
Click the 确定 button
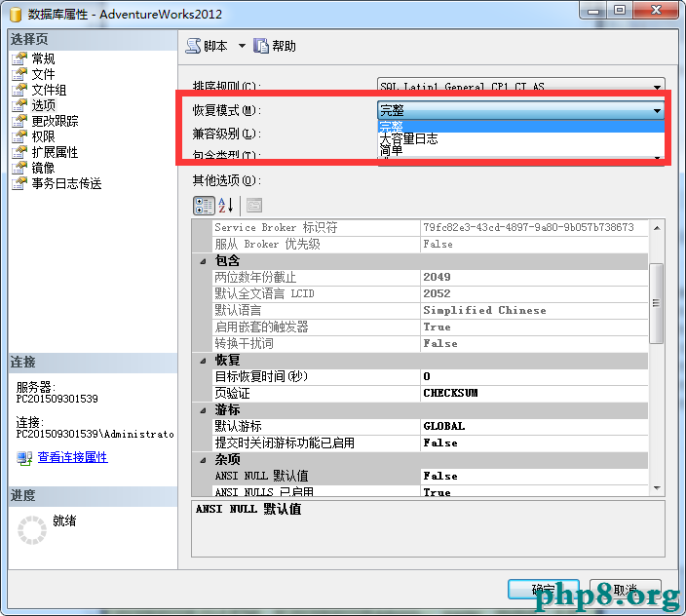coord(544,590)
